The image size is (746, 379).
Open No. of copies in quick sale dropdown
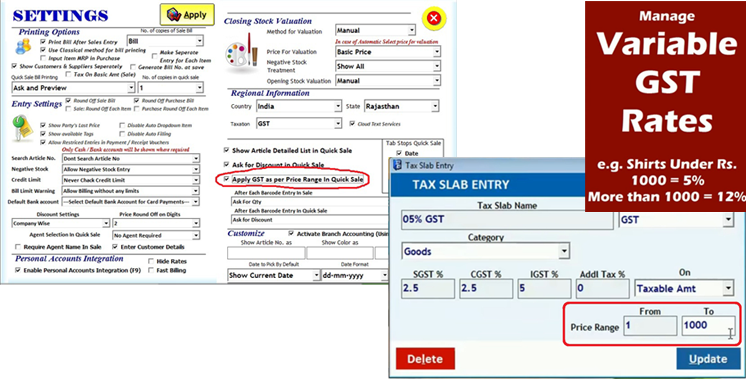(x=171, y=88)
